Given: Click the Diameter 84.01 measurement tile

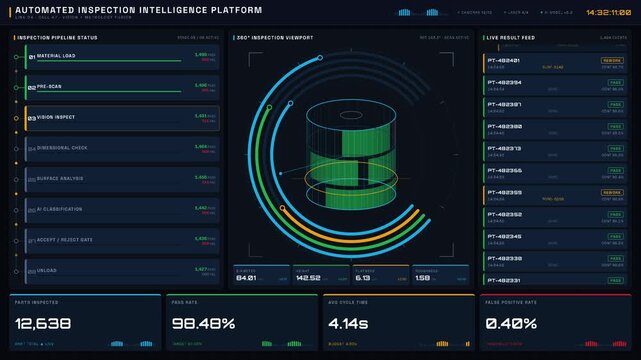Looking at the screenshot, I should pos(262,275).
